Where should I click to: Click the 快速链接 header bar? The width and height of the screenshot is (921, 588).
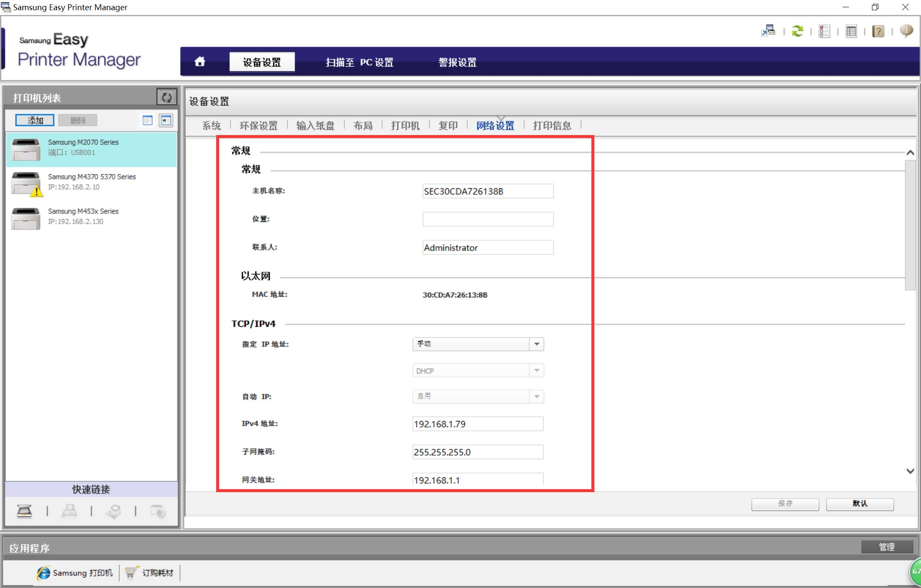91,489
